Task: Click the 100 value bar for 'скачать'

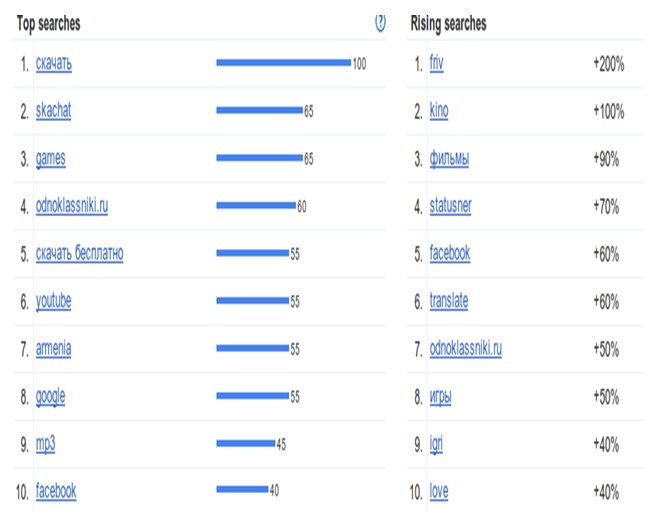Action: pos(283,63)
